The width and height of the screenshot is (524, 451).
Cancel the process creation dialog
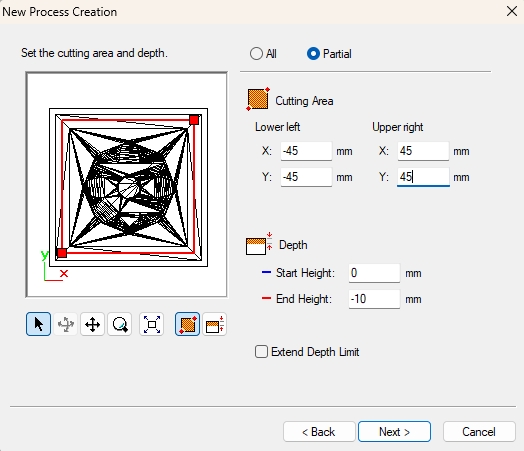(479, 432)
